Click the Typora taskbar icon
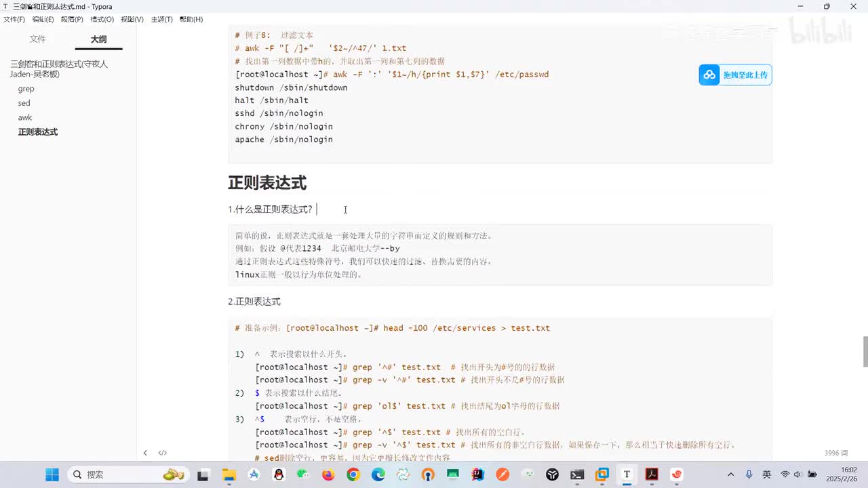Screen dimensions: 868x488 (627, 474)
